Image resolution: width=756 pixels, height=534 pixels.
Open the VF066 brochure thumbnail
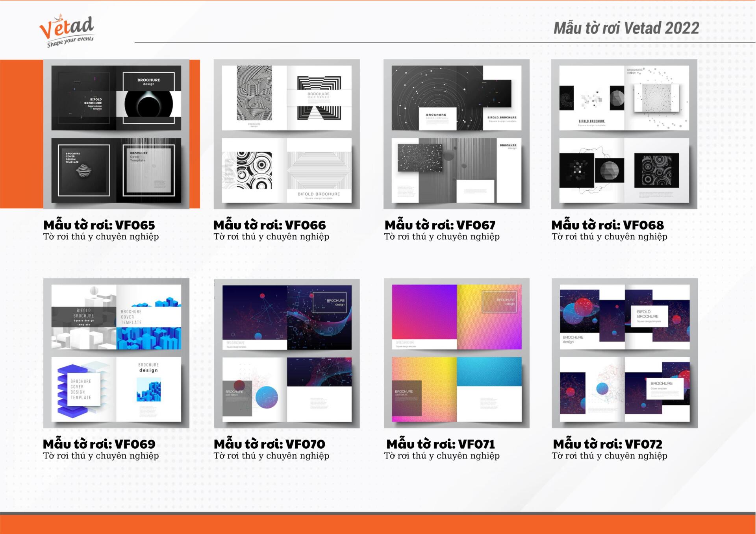pos(287,134)
